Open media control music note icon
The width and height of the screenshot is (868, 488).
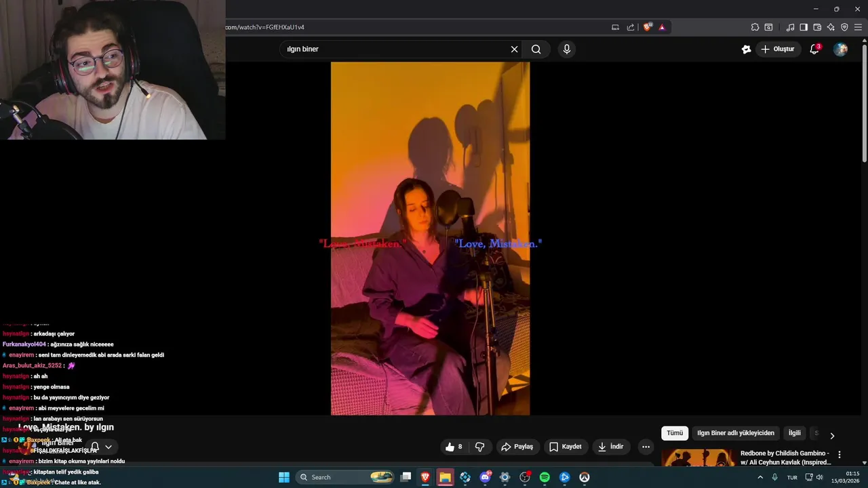pyautogui.click(x=790, y=27)
